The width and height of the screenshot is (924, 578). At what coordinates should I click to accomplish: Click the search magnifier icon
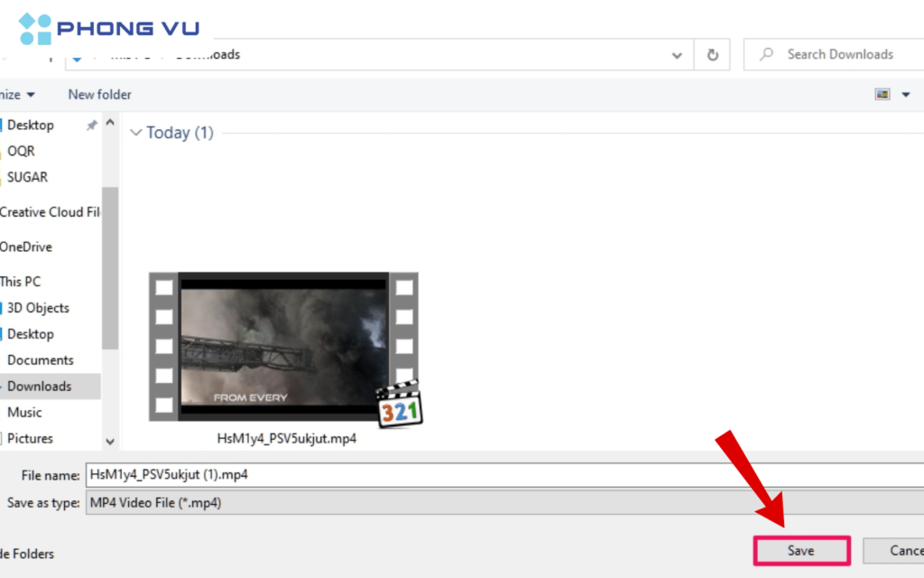point(767,55)
